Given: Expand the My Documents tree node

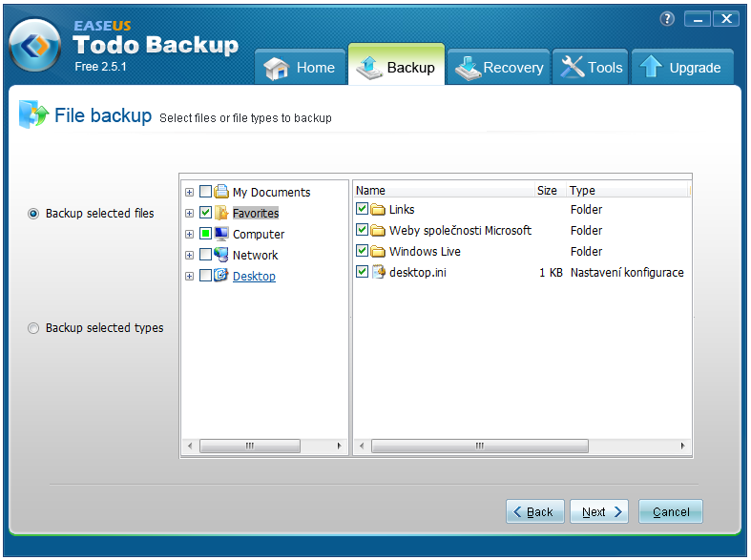Looking at the screenshot, I should [189, 193].
